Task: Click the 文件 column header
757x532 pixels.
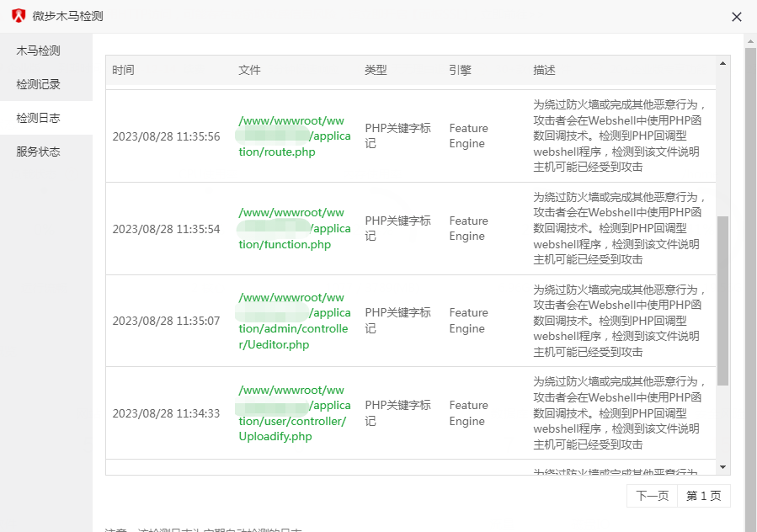Action: 249,70
